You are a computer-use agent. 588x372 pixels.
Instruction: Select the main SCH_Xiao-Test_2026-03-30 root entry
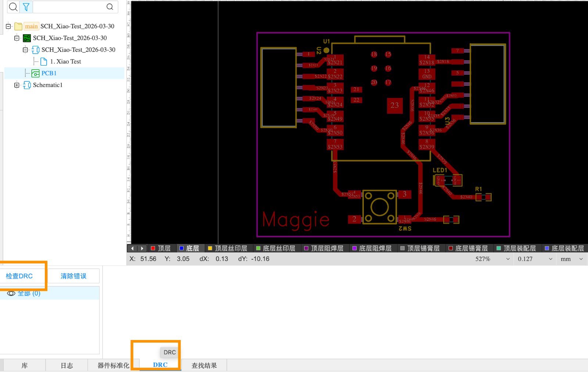point(77,26)
